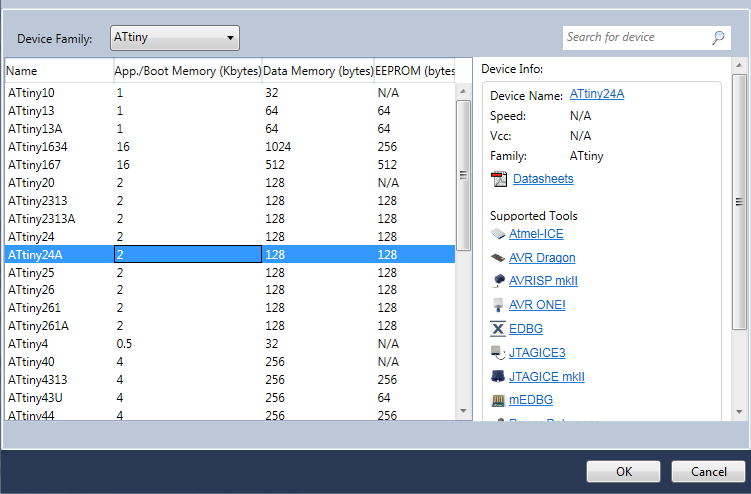Open the Atmel-ICE link

tap(536, 234)
